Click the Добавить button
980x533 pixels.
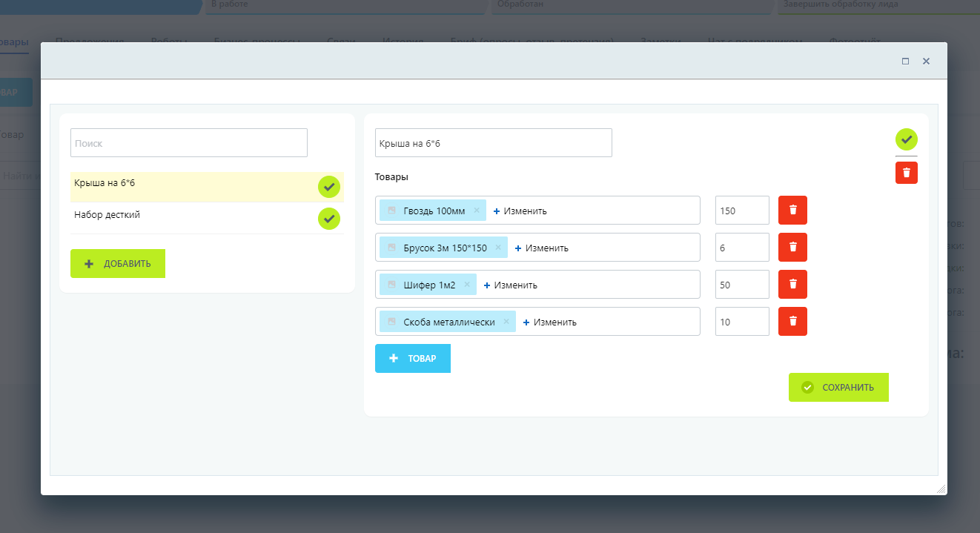coord(118,263)
